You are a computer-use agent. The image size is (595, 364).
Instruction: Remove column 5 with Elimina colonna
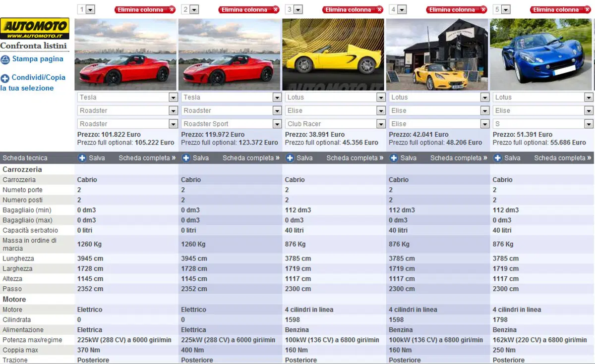(561, 9)
